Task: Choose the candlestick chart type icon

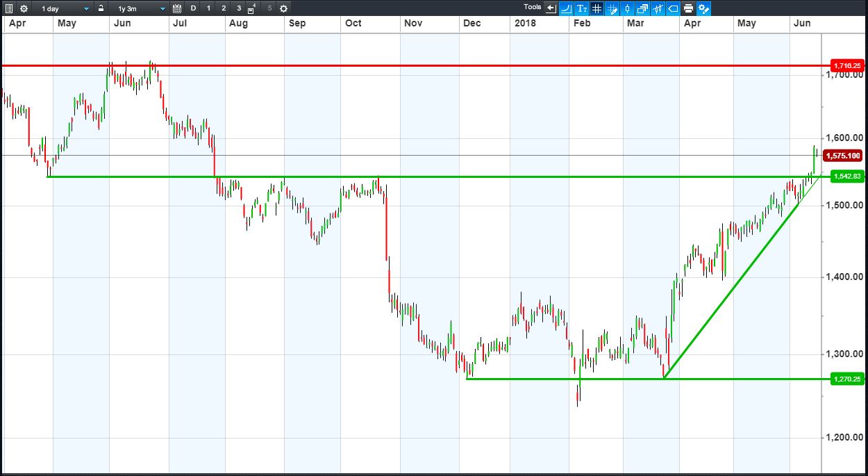Action: pos(627,8)
